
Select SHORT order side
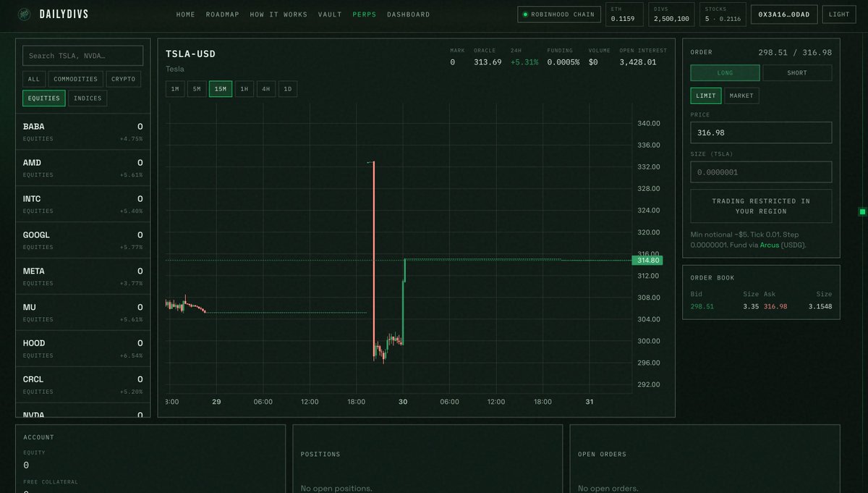click(797, 72)
